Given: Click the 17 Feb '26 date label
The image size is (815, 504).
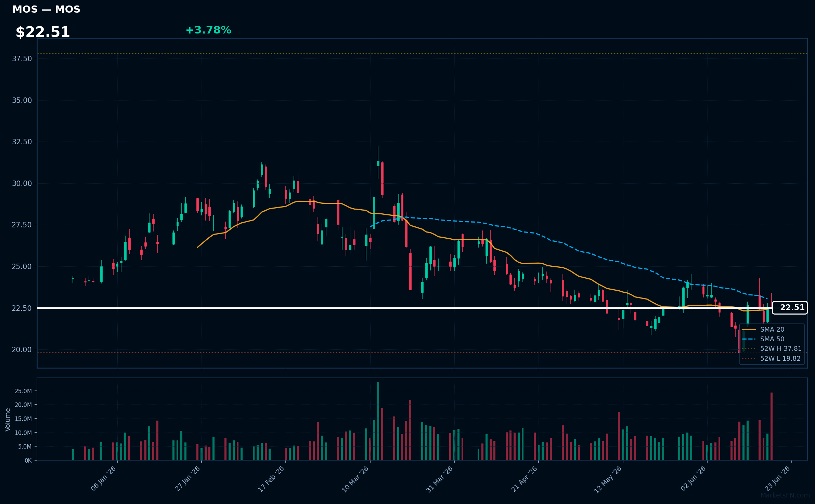Looking at the screenshot, I should tap(271, 479).
